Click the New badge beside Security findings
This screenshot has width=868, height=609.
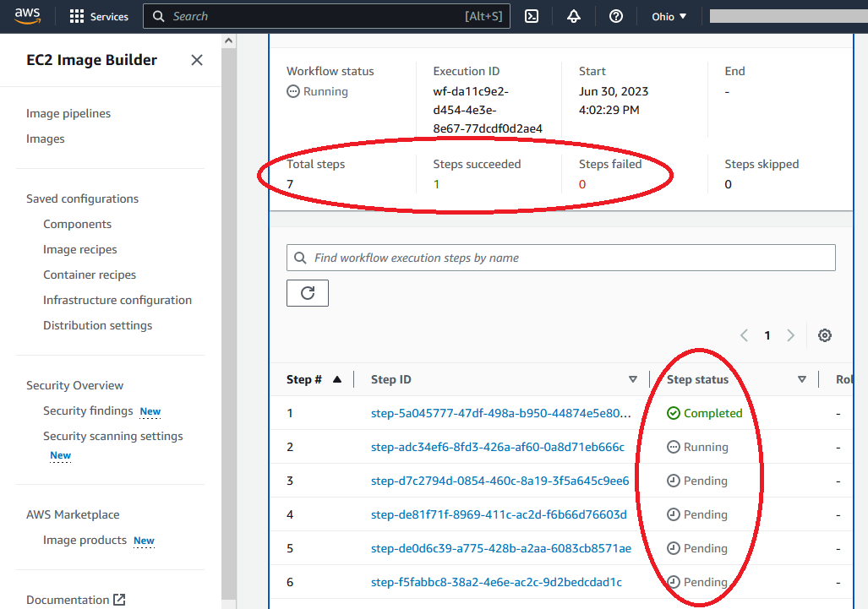(x=150, y=411)
